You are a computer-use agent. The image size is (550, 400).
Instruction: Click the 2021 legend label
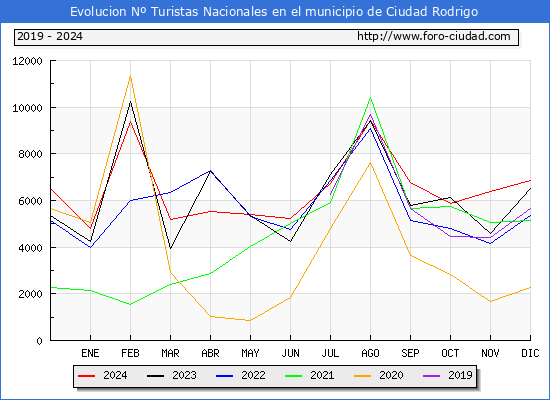[322, 375]
